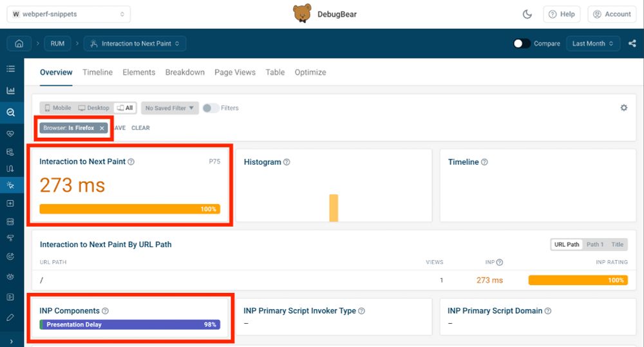This screenshot has width=644, height=347.
Task: Click the plus-square sidebar icon
Action: tap(11, 203)
